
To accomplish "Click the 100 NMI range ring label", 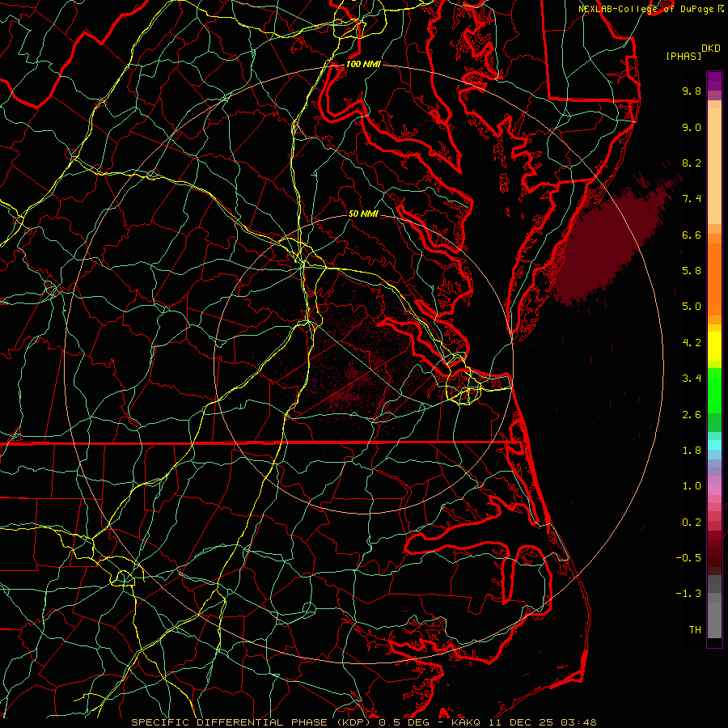I will 363,64.
